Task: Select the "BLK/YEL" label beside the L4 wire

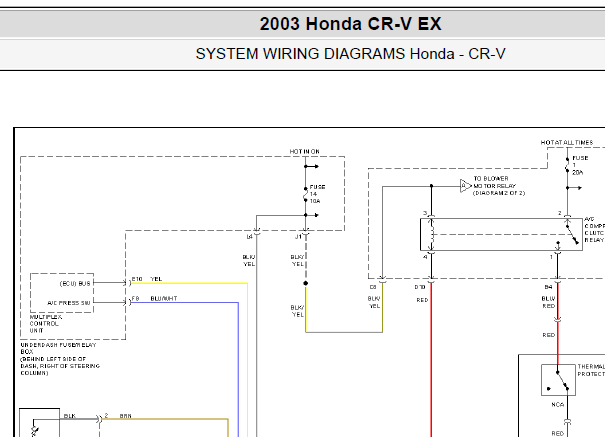Action: (x=249, y=260)
